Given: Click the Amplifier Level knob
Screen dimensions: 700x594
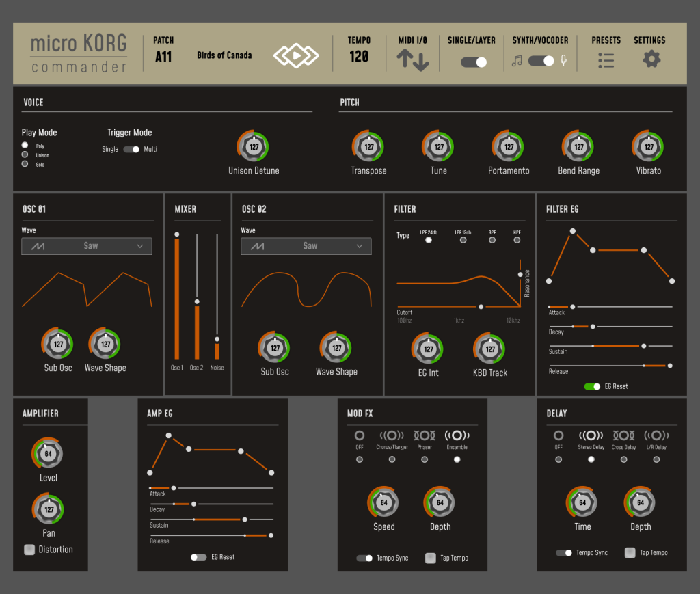Looking at the screenshot, I should (47, 453).
